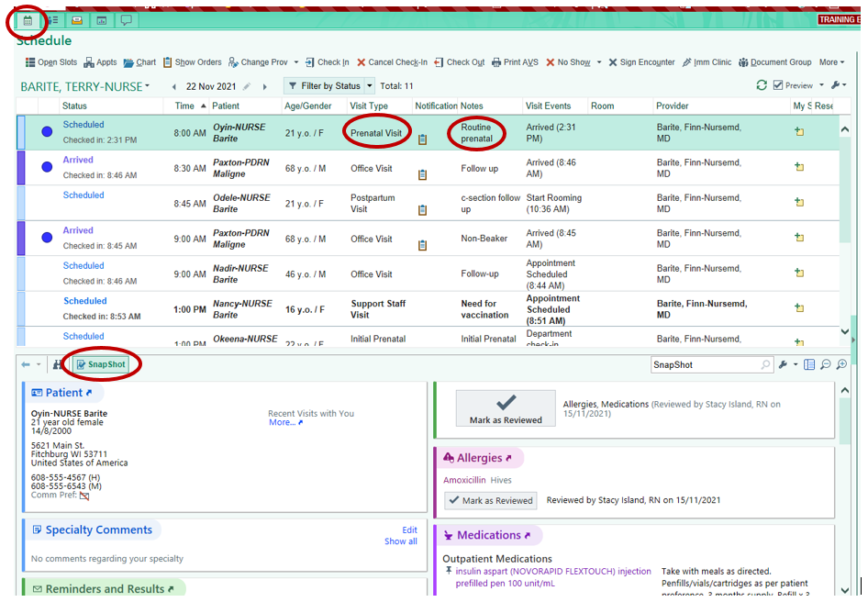
Task: Go to previous day arrow
Action: (174, 86)
